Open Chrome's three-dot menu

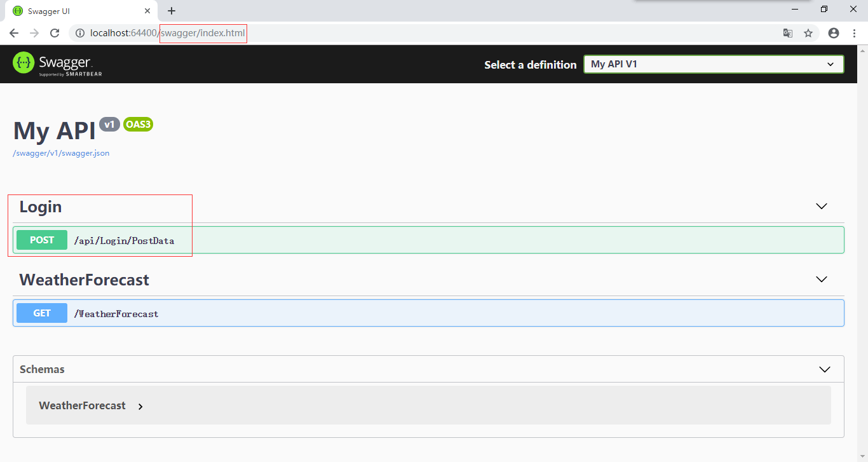click(x=854, y=33)
